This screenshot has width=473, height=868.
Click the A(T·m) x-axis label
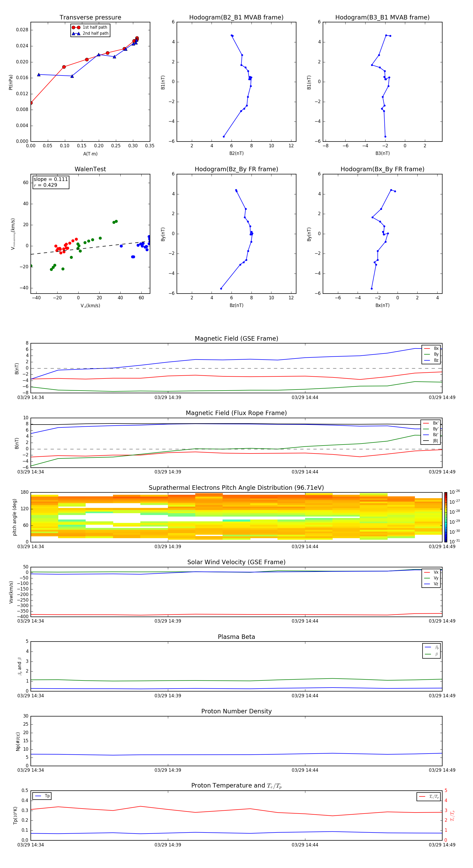pyautogui.click(x=90, y=154)
